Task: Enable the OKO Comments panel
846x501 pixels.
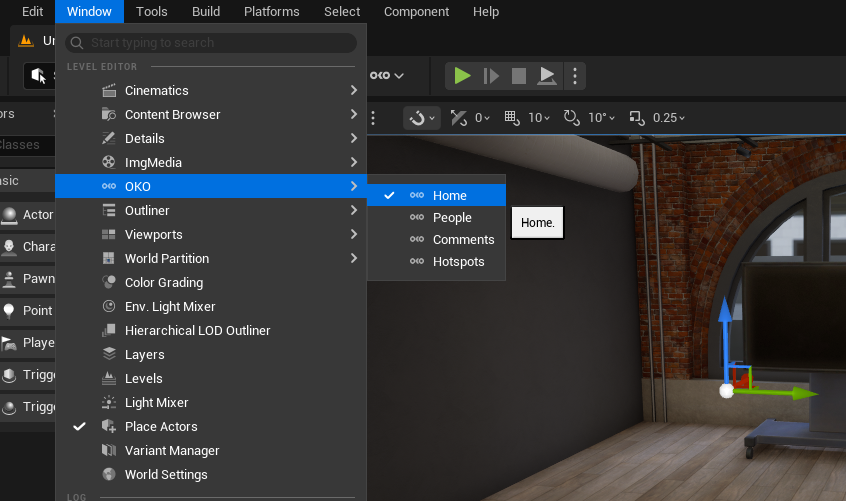Action: [436, 239]
